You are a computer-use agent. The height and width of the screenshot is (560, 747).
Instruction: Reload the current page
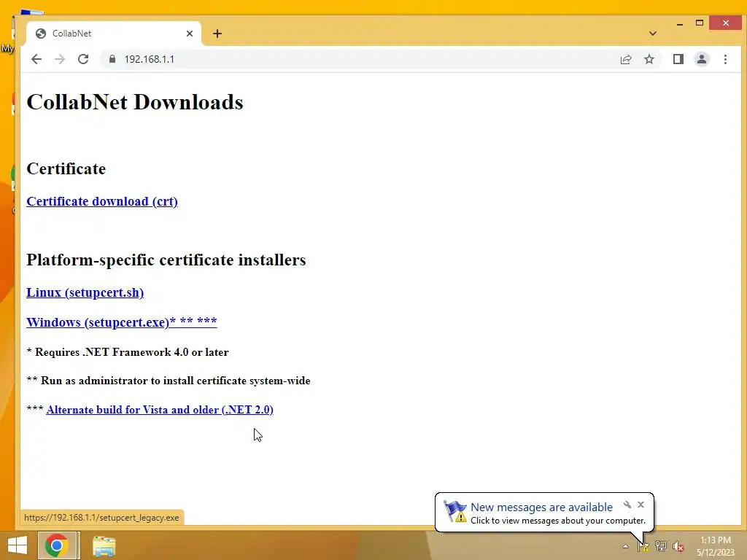[83, 59]
